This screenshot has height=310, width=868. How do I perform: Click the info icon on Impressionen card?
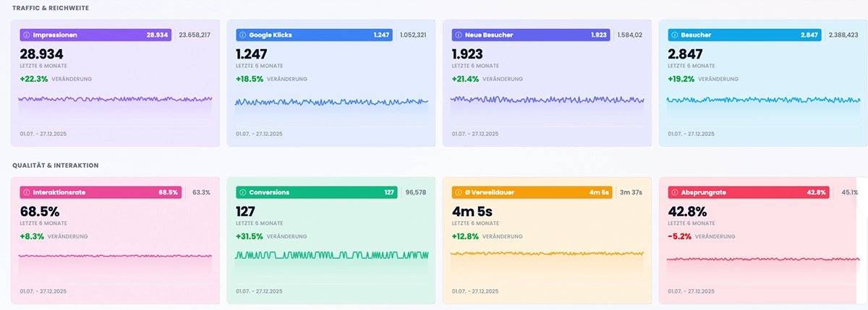click(27, 35)
